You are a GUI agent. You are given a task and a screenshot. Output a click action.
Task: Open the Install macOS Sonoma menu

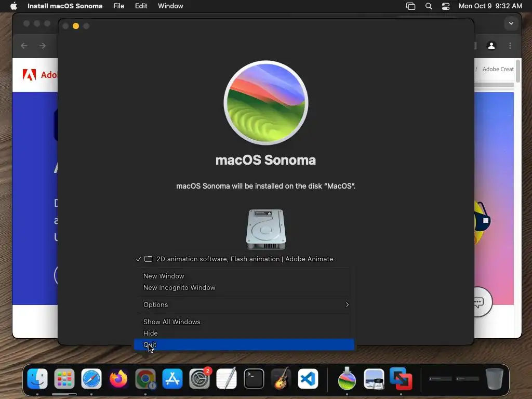[x=65, y=6]
